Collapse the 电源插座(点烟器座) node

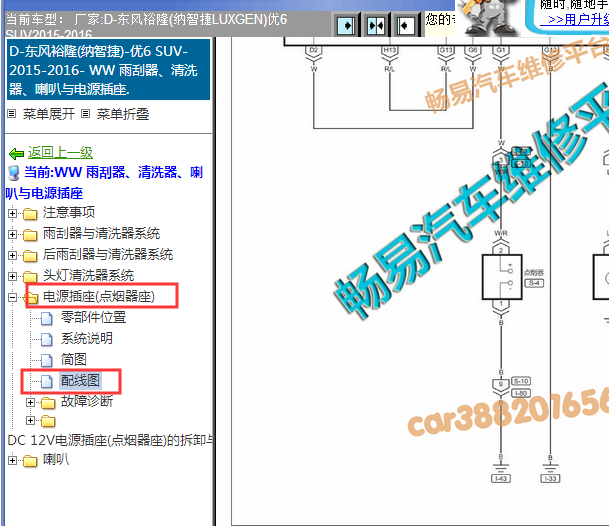point(12,298)
